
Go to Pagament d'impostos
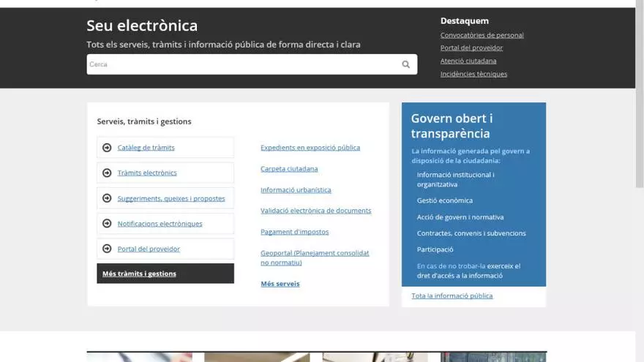tap(294, 232)
